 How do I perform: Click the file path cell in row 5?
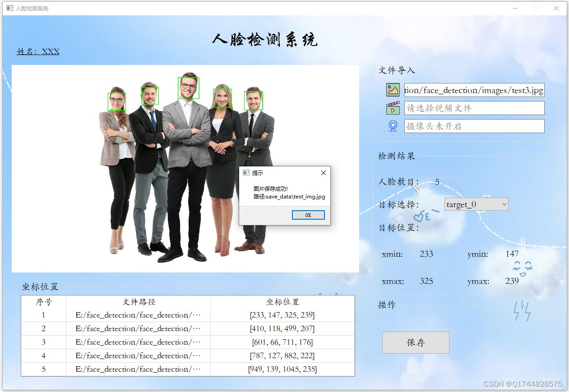click(139, 369)
